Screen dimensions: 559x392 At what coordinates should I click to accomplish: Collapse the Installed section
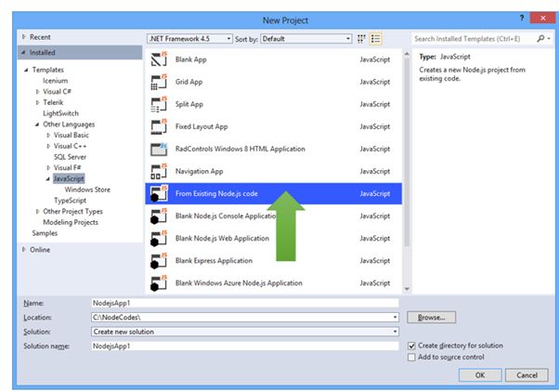coord(23,52)
